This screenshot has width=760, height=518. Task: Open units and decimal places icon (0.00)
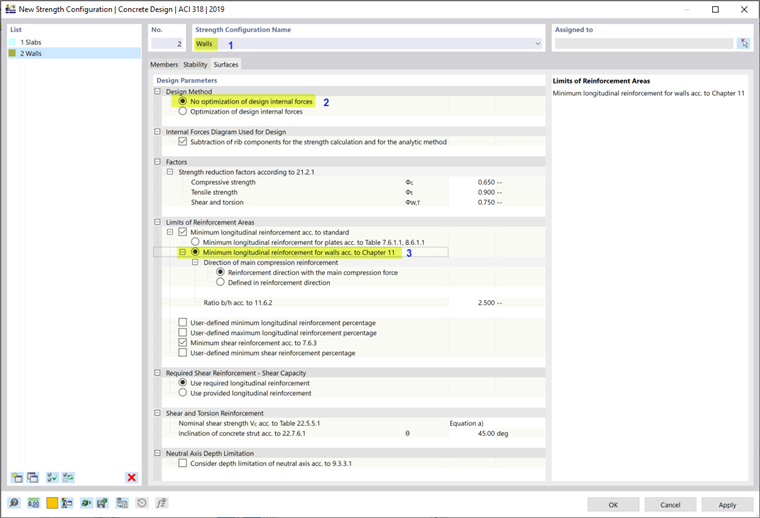click(x=33, y=503)
